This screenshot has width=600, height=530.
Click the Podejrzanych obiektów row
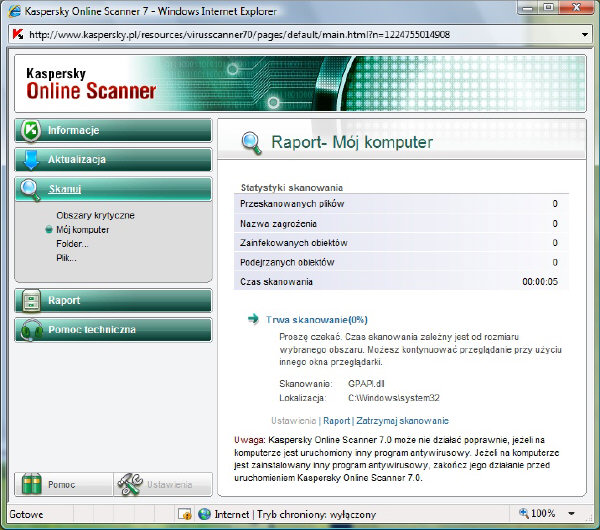(401, 262)
